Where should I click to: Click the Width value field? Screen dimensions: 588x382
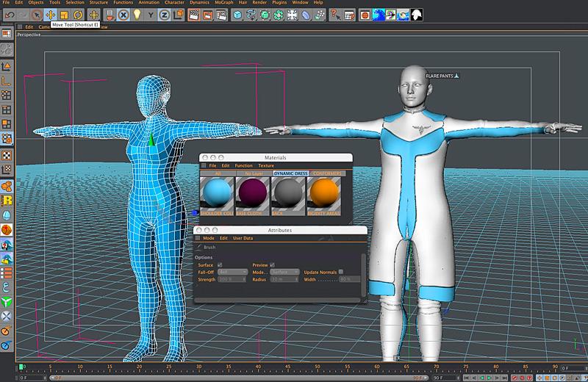click(350, 280)
